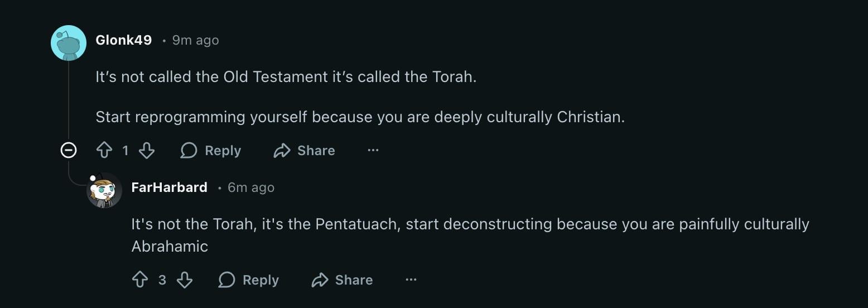Select Glonk49's "Start reprogramming yourself" paragraph
This screenshot has width=868, height=308.
click(x=360, y=117)
